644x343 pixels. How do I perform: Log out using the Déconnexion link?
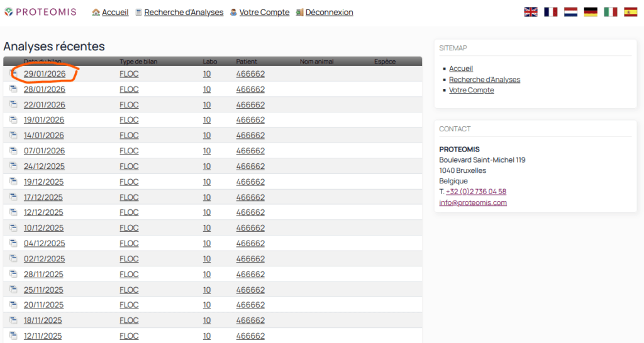329,13
